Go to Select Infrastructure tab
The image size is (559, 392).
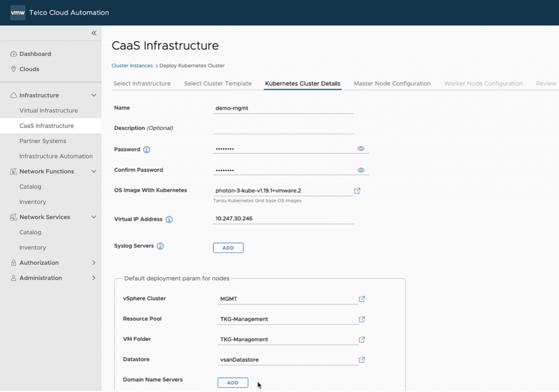pyautogui.click(x=142, y=84)
